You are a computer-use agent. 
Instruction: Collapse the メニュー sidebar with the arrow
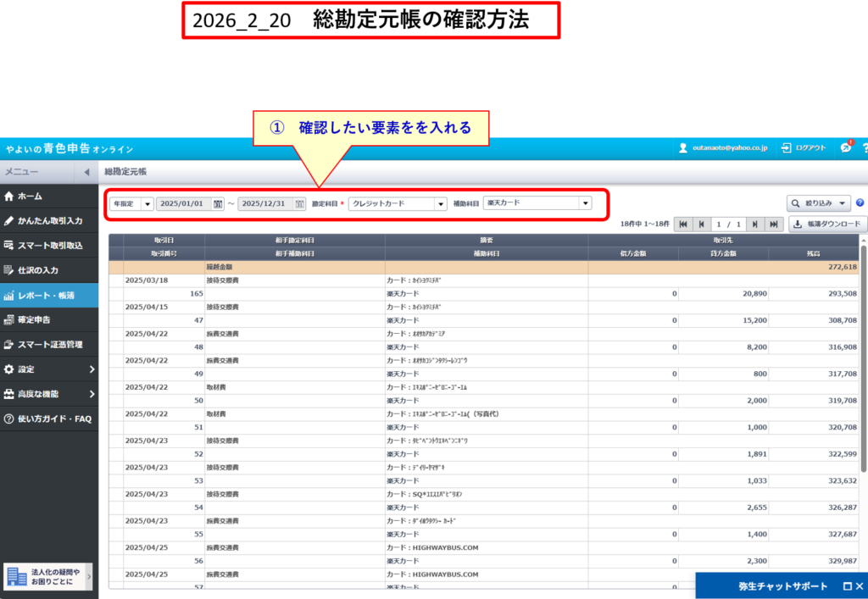[86, 172]
